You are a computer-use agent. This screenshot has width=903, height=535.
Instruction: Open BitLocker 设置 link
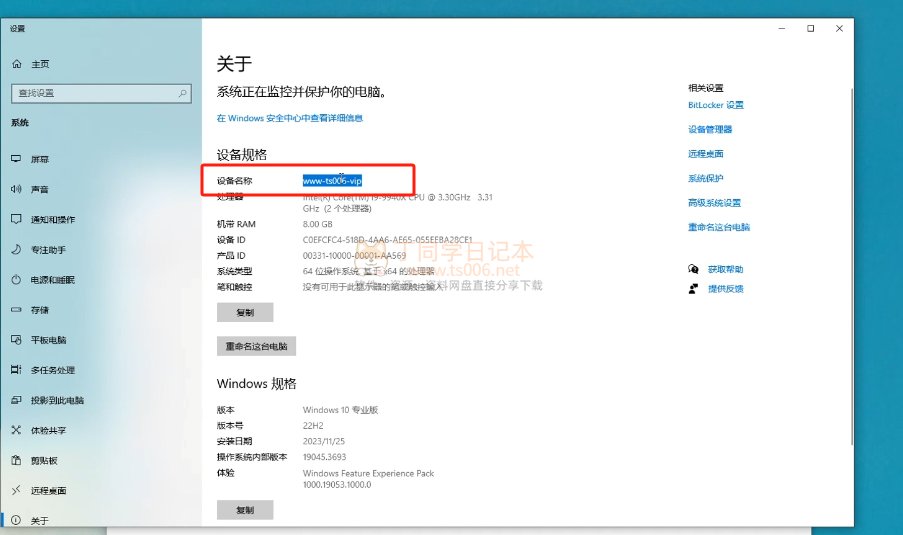click(715, 105)
